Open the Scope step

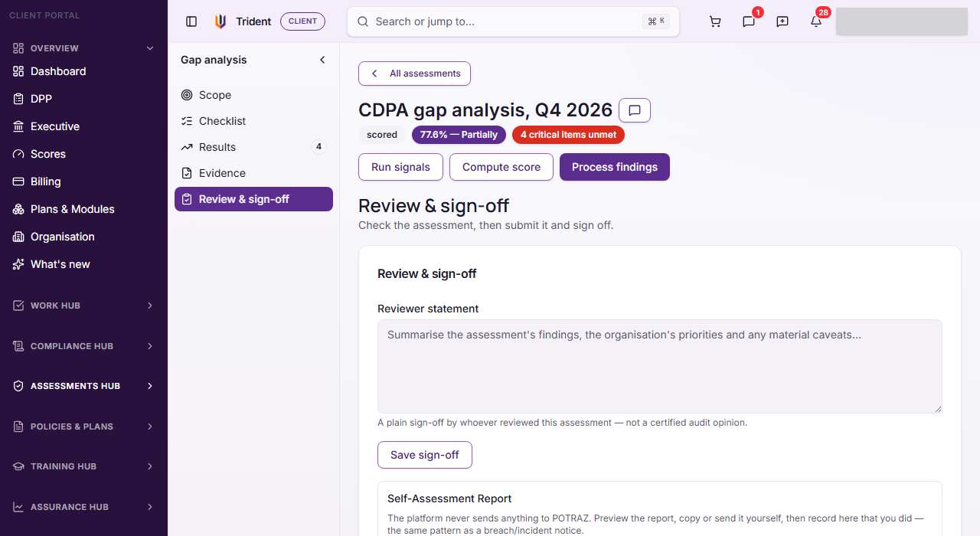(253, 95)
